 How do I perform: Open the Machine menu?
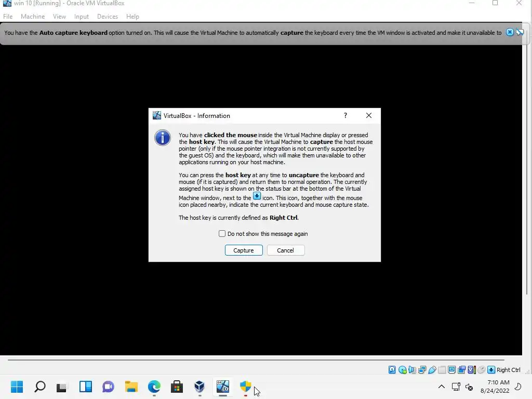point(33,16)
